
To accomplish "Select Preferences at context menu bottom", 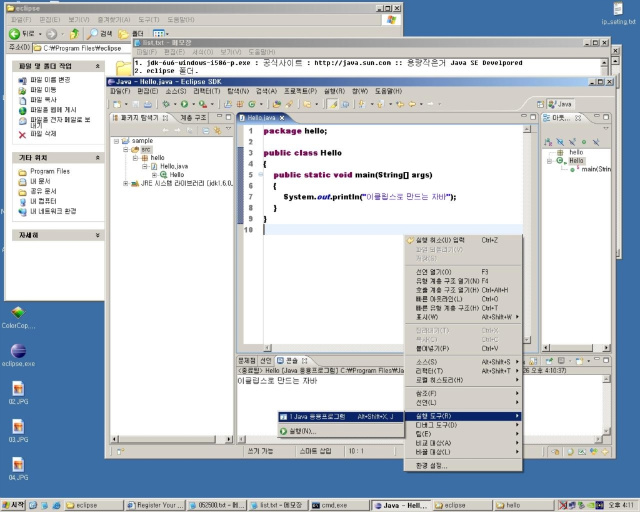I will [x=463, y=466].
